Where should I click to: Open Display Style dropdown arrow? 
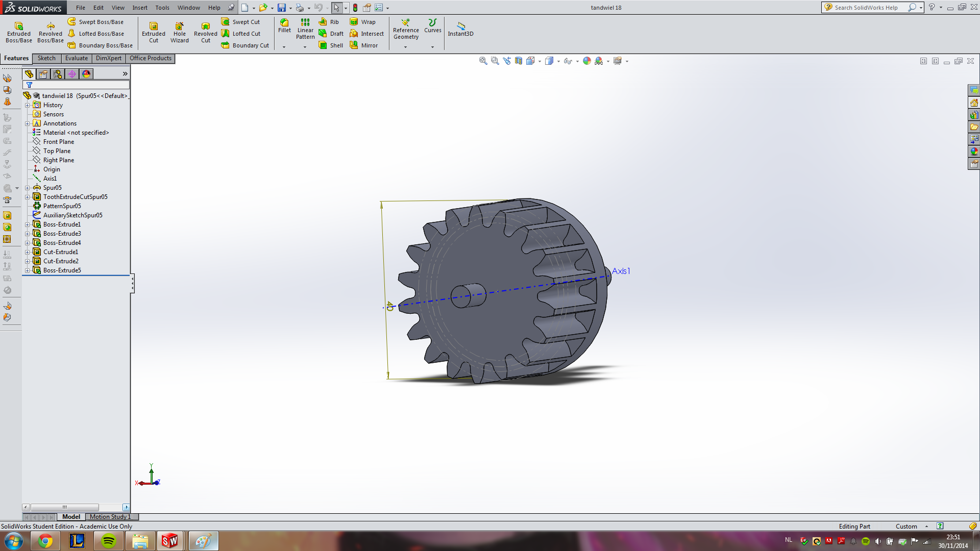click(x=558, y=61)
